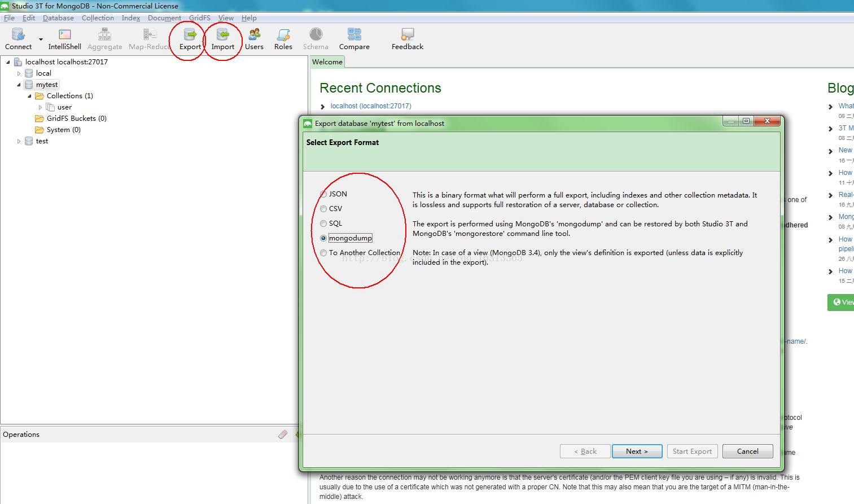The width and height of the screenshot is (854, 504).
Task: Expand the user collection node
Action: pyautogui.click(x=40, y=107)
